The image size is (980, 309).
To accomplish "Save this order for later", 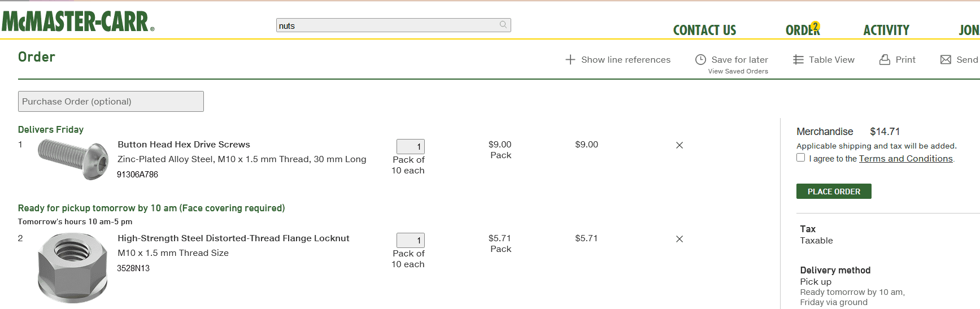I will (739, 60).
